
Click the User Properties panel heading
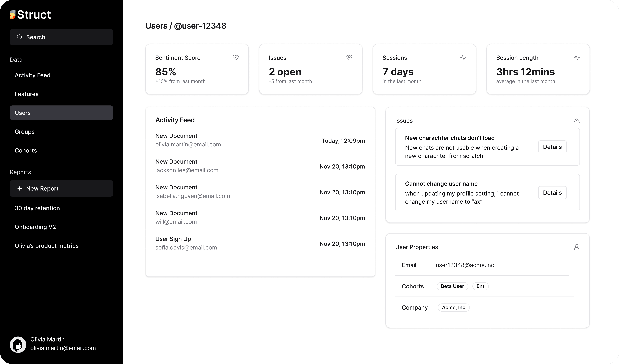[417, 247]
